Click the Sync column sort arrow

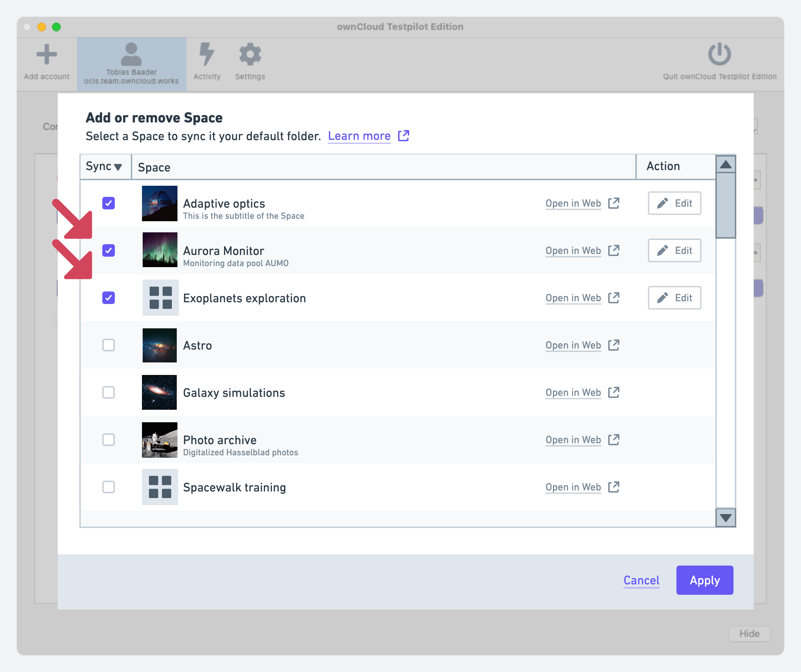tap(118, 167)
